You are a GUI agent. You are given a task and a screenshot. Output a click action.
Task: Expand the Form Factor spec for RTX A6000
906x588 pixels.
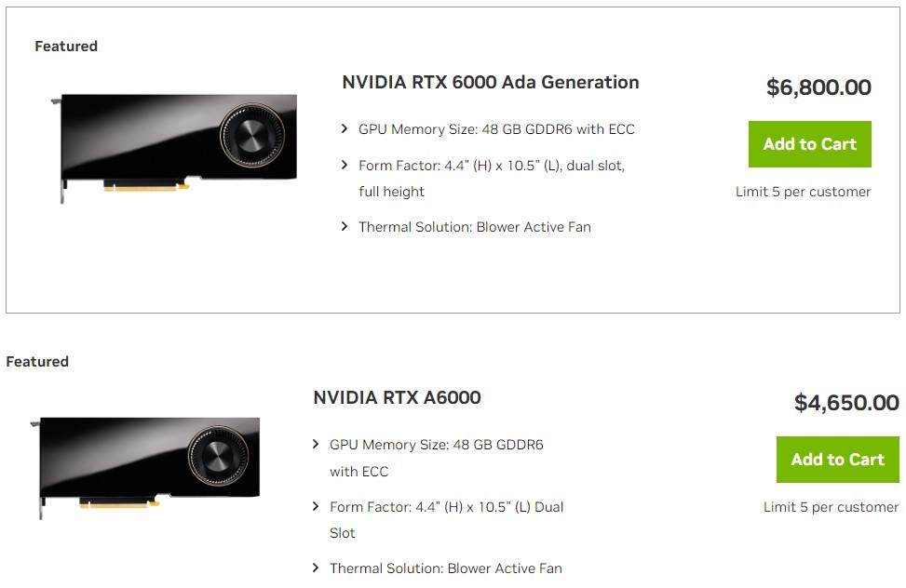318,507
